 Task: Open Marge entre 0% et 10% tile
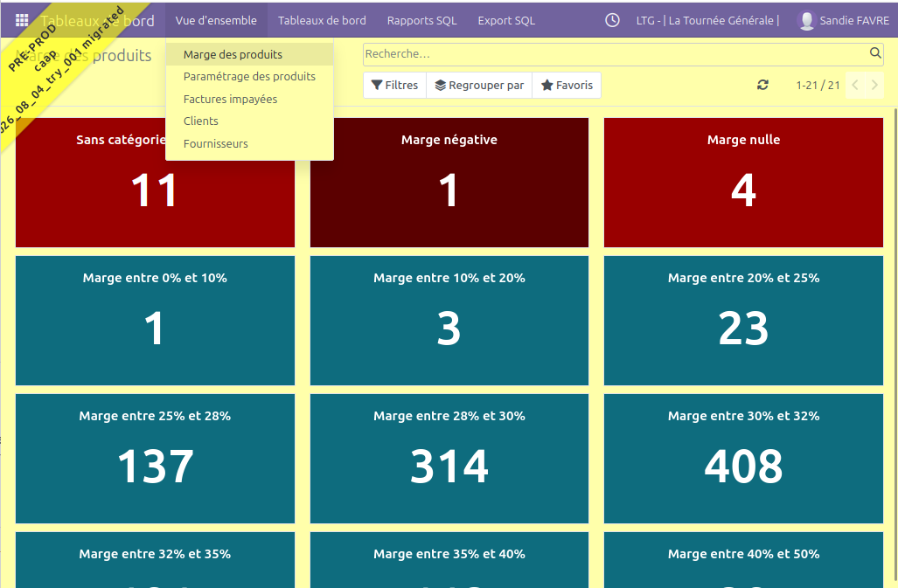[x=155, y=321]
